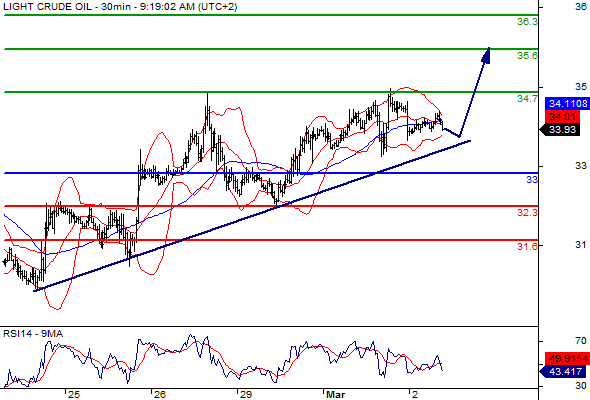Click the 35 tick on price axis
The width and height of the screenshot is (590, 400).
[x=581, y=87]
